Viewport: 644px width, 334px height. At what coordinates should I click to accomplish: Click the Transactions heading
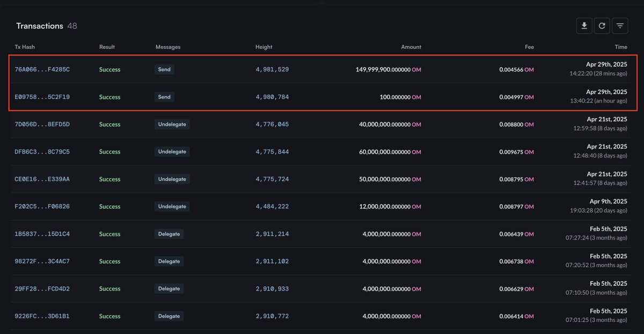(40, 25)
